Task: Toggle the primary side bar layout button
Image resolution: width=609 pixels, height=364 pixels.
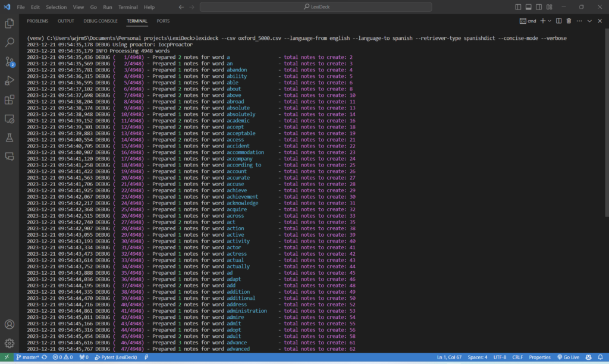Action: pos(518,7)
